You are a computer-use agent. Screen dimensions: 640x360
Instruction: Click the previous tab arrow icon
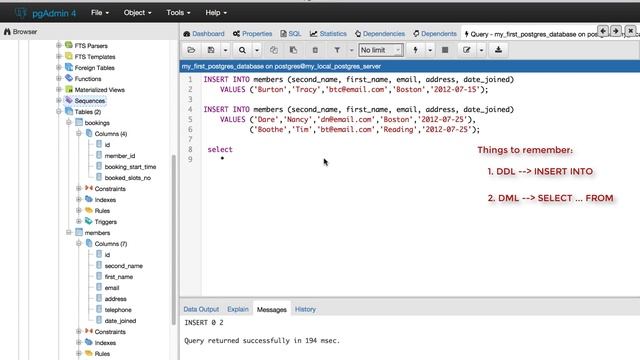pos(603,31)
